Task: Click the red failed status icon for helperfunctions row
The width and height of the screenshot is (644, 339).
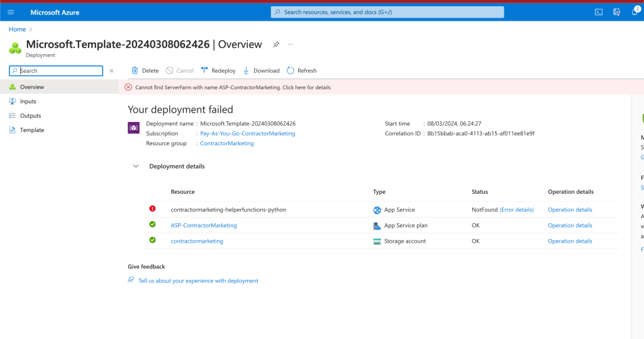Action: (x=152, y=209)
